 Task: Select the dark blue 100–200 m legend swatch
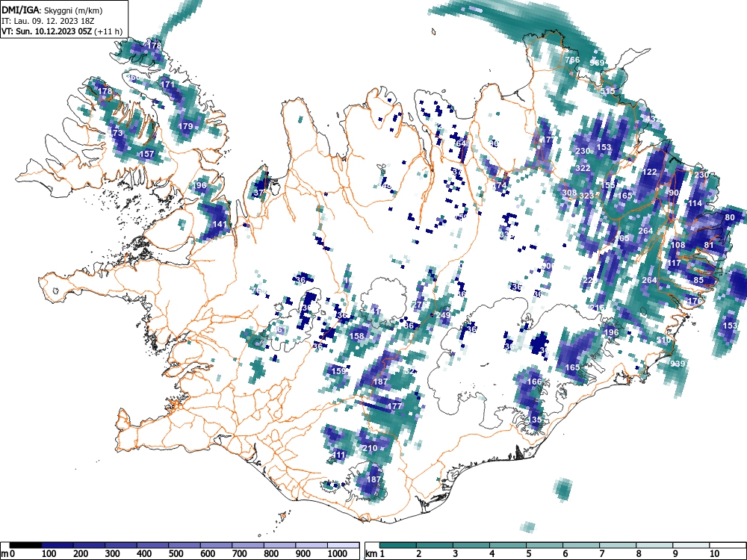tap(58, 545)
